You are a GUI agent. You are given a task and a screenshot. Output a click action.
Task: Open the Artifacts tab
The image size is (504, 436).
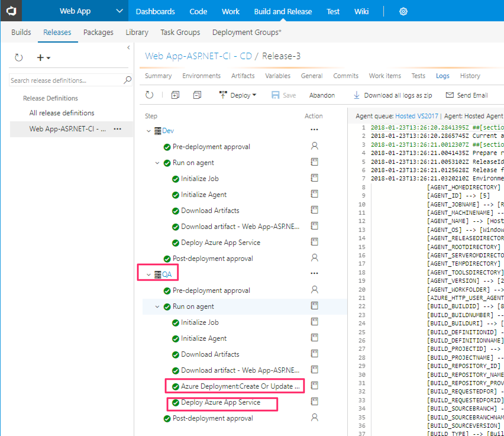243,76
